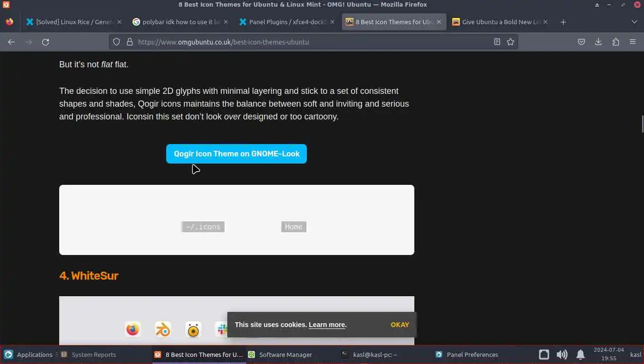Expand the list all tabs chevron
Image resolution: width=644 pixels, height=364 pixels.
pyautogui.click(x=635, y=22)
